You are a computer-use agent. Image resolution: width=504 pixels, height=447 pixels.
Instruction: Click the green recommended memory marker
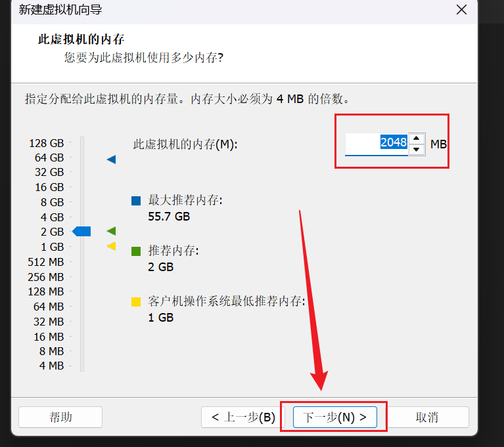(x=111, y=231)
